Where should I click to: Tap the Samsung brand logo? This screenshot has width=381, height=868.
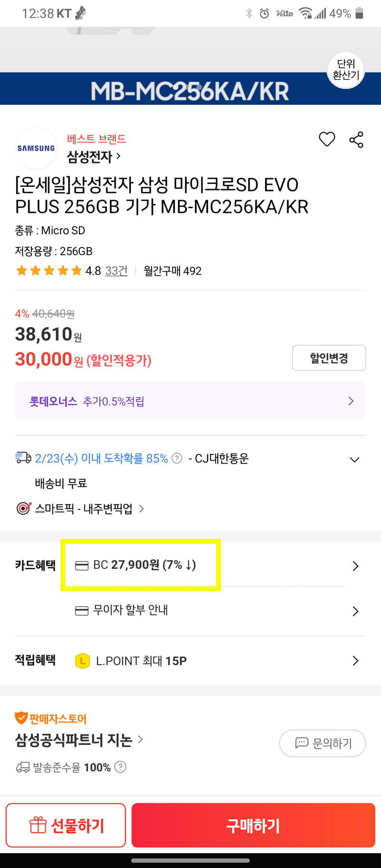pyautogui.click(x=36, y=148)
